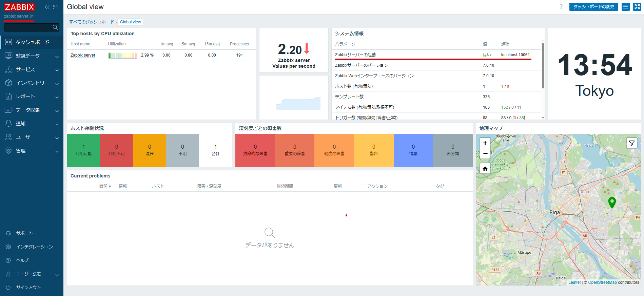This screenshot has height=296, width=644.
Task: Open OpenStreetMap attribution link
Action: [602, 282]
